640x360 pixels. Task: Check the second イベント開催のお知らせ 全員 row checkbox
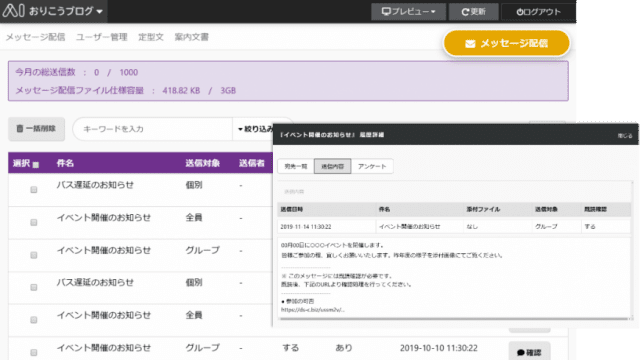[x=34, y=320]
